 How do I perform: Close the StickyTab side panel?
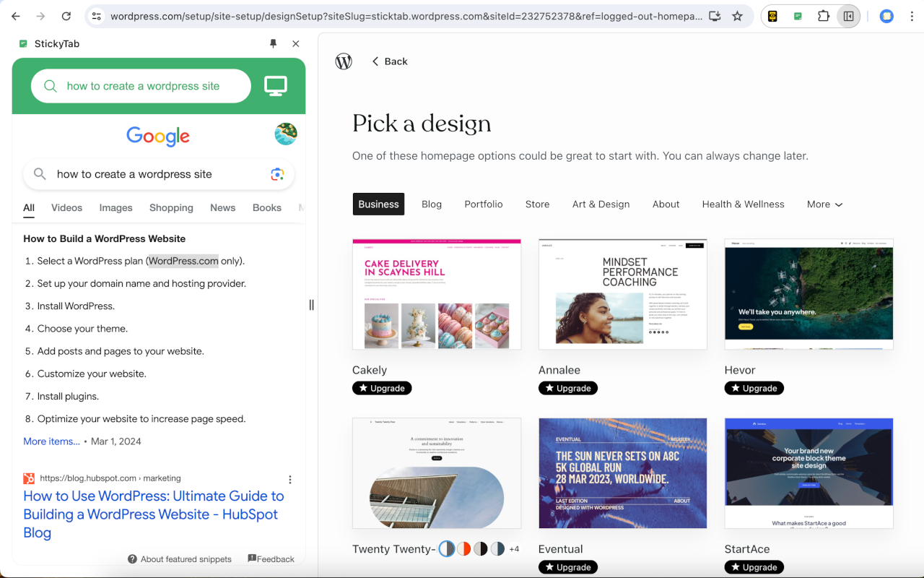point(296,44)
